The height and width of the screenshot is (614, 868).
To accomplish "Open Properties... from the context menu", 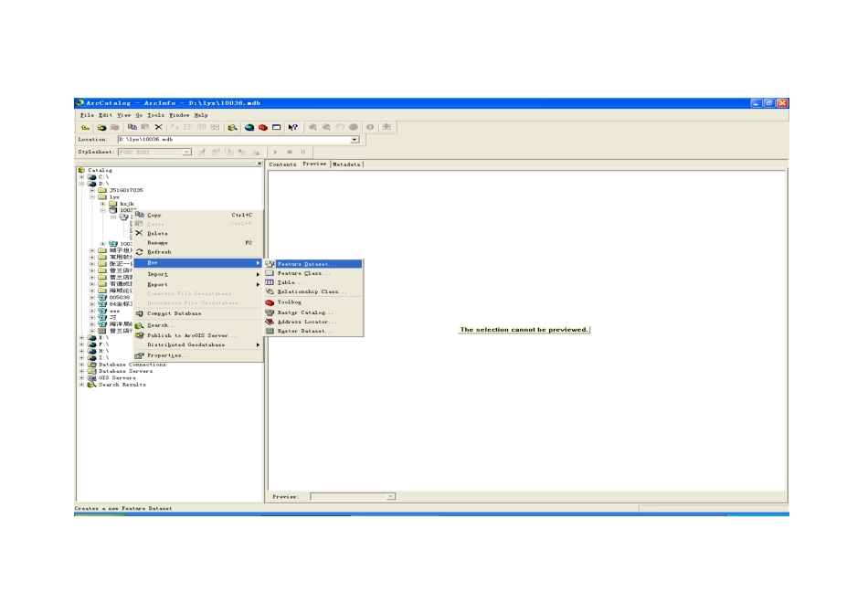I will point(198,355).
